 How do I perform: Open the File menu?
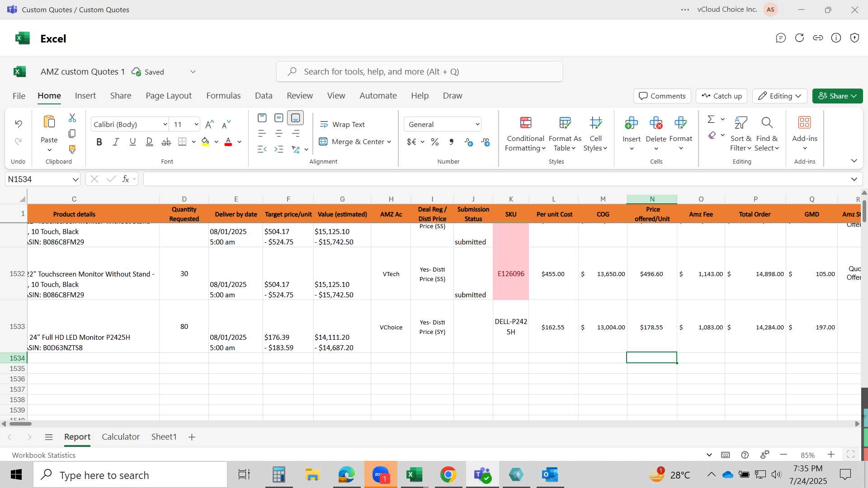tap(19, 96)
